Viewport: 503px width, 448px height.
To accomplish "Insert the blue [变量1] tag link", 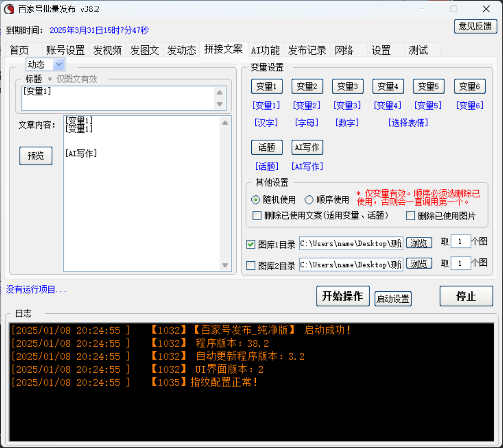I will tap(266, 105).
